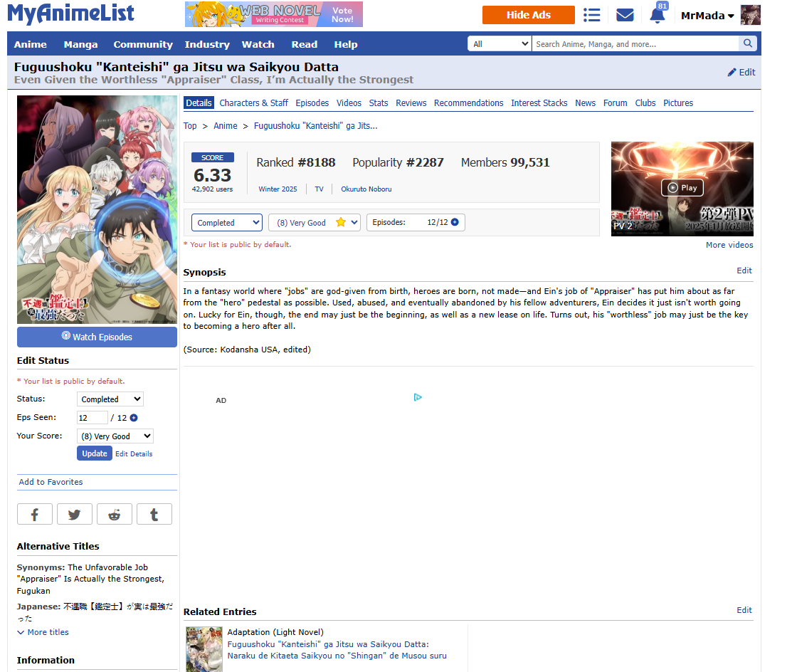Share on Twitter icon
This screenshot has height=672, width=792.
pyautogui.click(x=74, y=515)
